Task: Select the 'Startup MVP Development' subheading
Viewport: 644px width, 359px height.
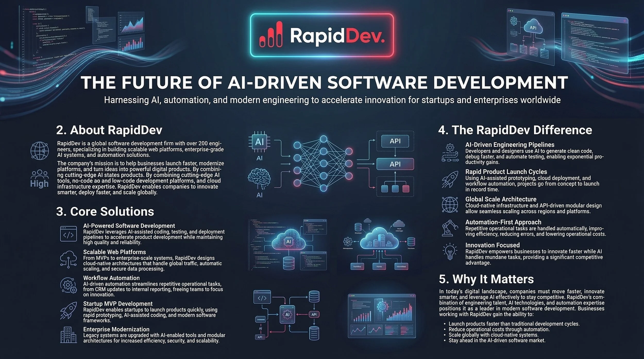Action: pos(118,304)
